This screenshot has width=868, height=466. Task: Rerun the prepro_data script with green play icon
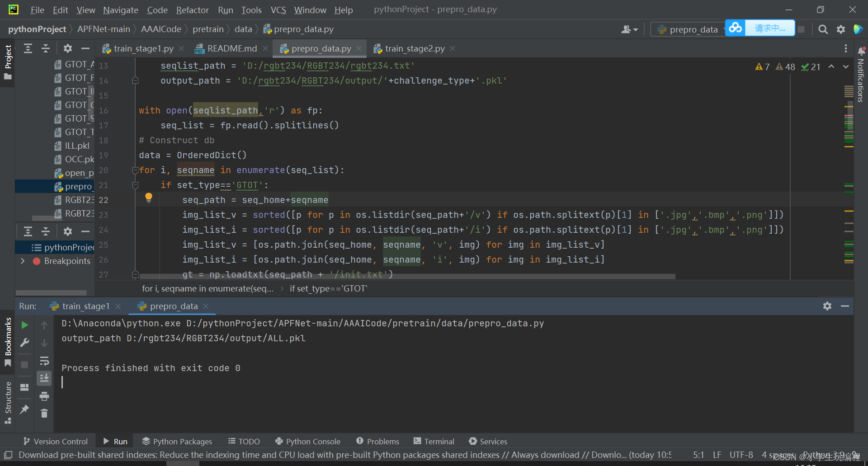pyautogui.click(x=24, y=325)
